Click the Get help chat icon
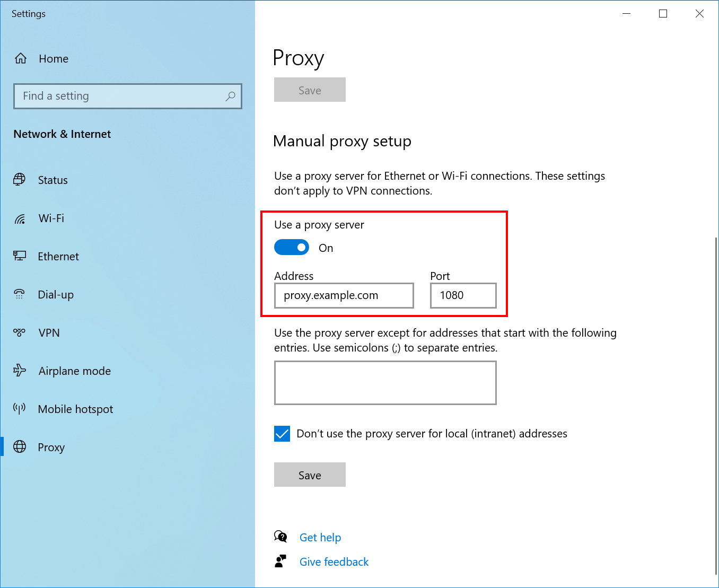Viewport: 719px width, 588px height. coord(281,537)
